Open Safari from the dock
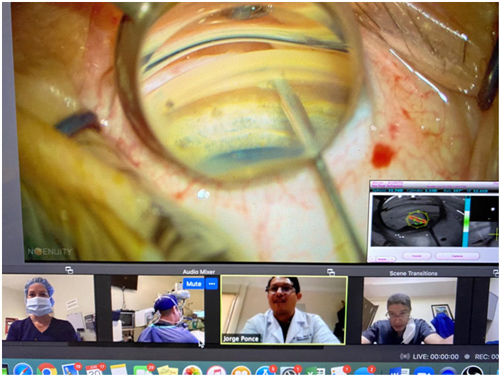500x376 pixels. tap(23, 370)
